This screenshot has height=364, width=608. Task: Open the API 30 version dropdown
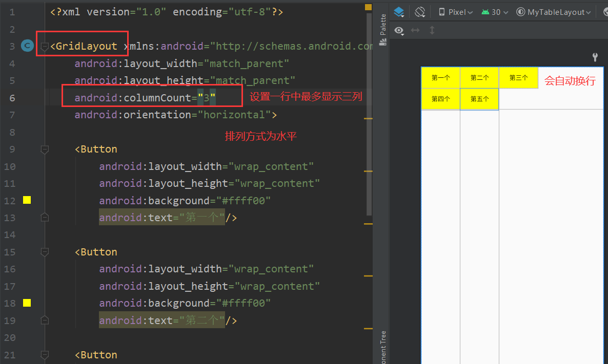(495, 12)
